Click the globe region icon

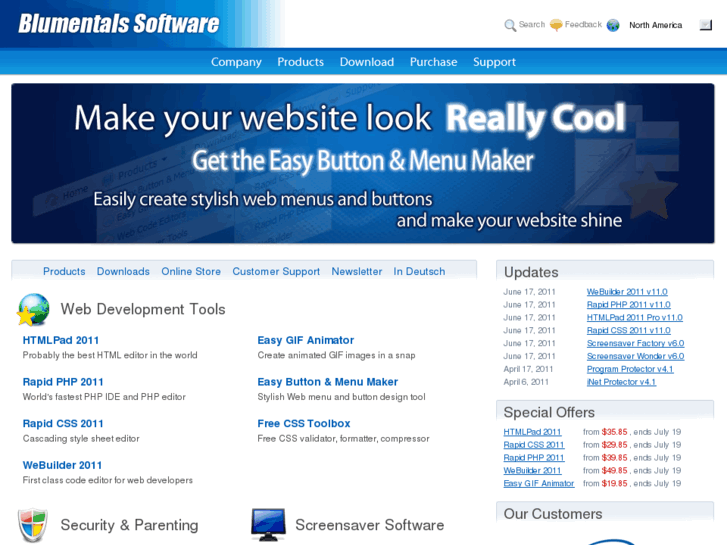click(613, 25)
